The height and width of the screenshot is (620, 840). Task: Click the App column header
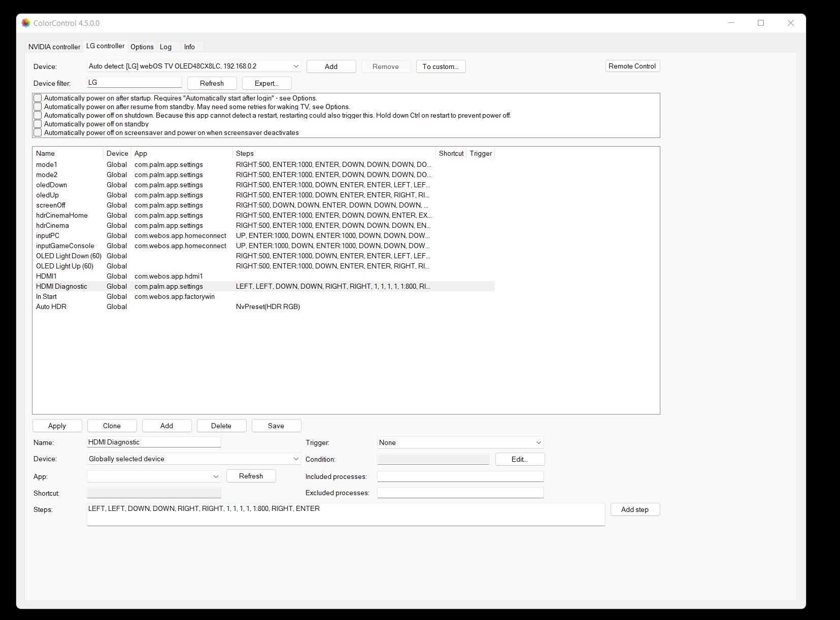[182, 153]
